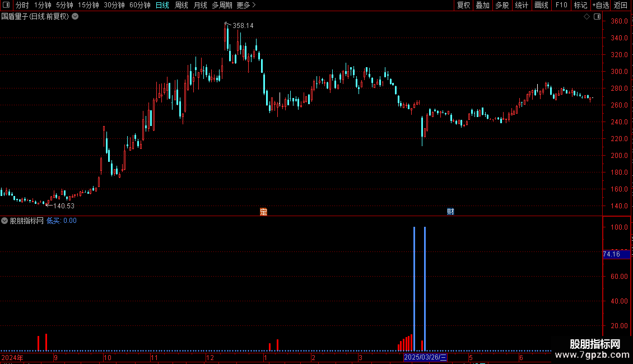Expand dropdown beside 国盾量子 title
Image resolution: width=633 pixels, height=364 pixels.
coord(75,17)
